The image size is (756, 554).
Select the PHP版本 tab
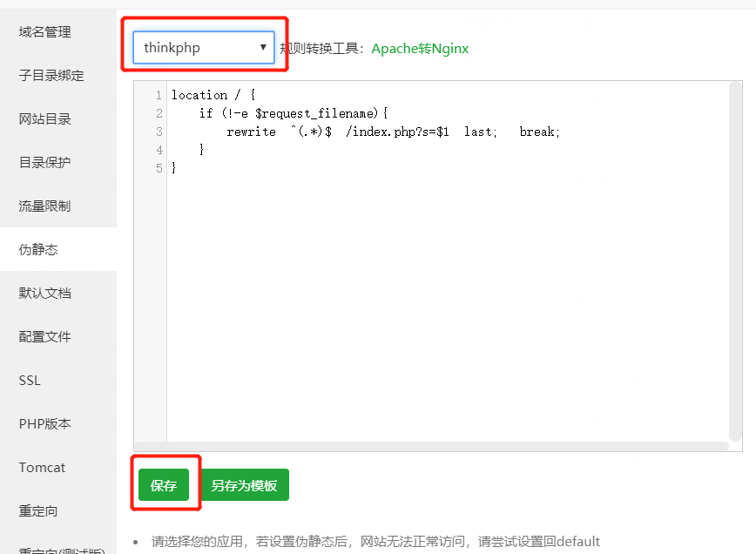coord(45,424)
